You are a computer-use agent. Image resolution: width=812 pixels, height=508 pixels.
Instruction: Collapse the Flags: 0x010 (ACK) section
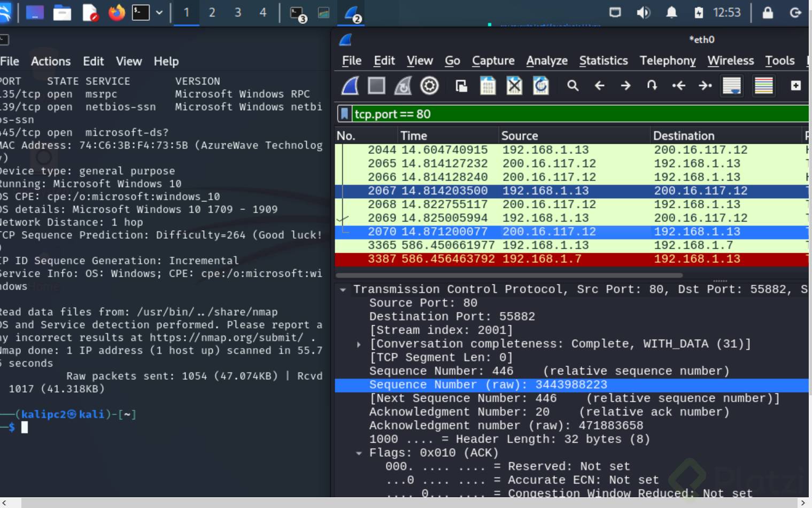pyautogui.click(x=359, y=453)
